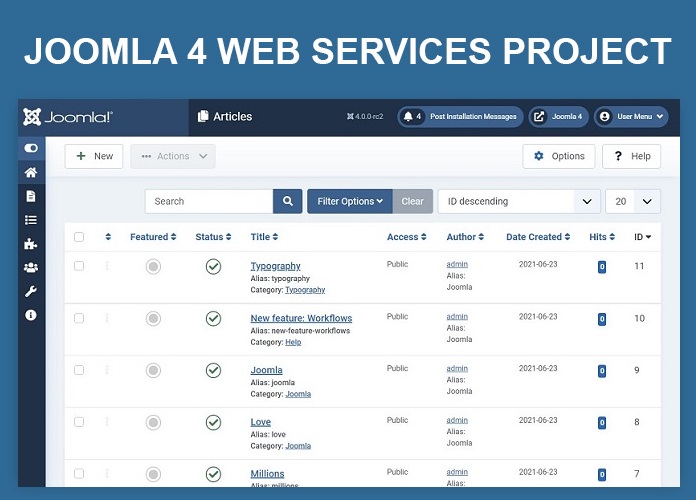The height and width of the screenshot is (500, 696).
Task: Open the 20 items per page dropdown
Action: click(x=633, y=201)
